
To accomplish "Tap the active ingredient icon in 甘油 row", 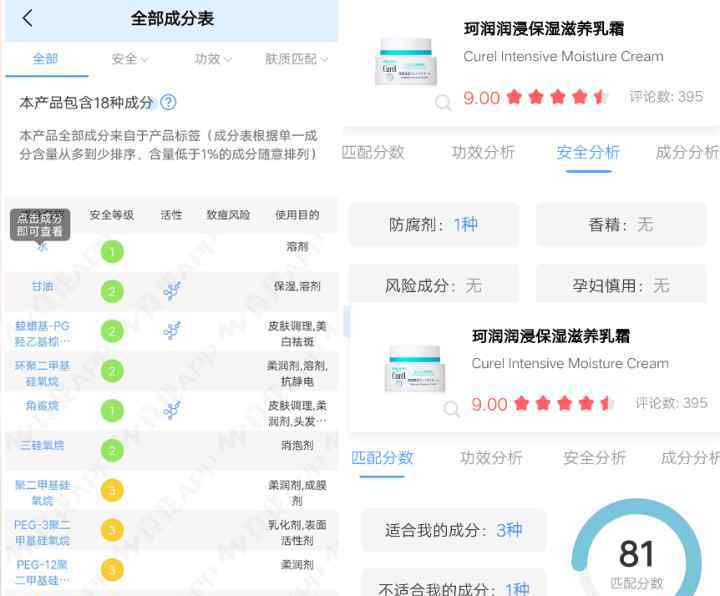I will pyautogui.click(x=172, y=291).
